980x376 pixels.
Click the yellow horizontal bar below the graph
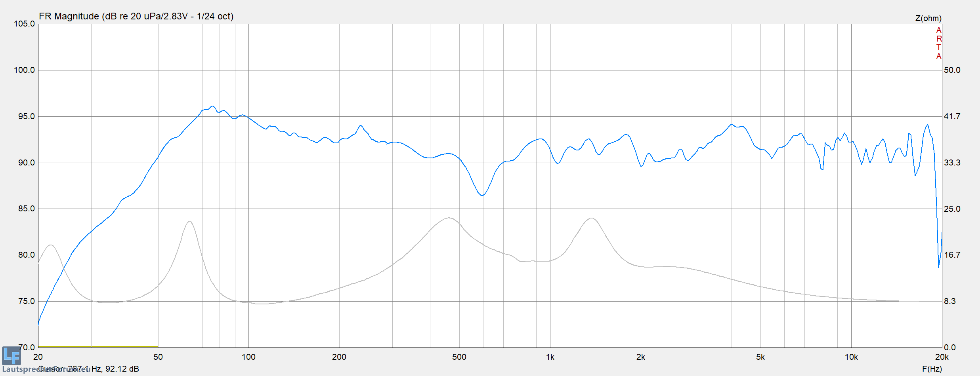(98, 346)
